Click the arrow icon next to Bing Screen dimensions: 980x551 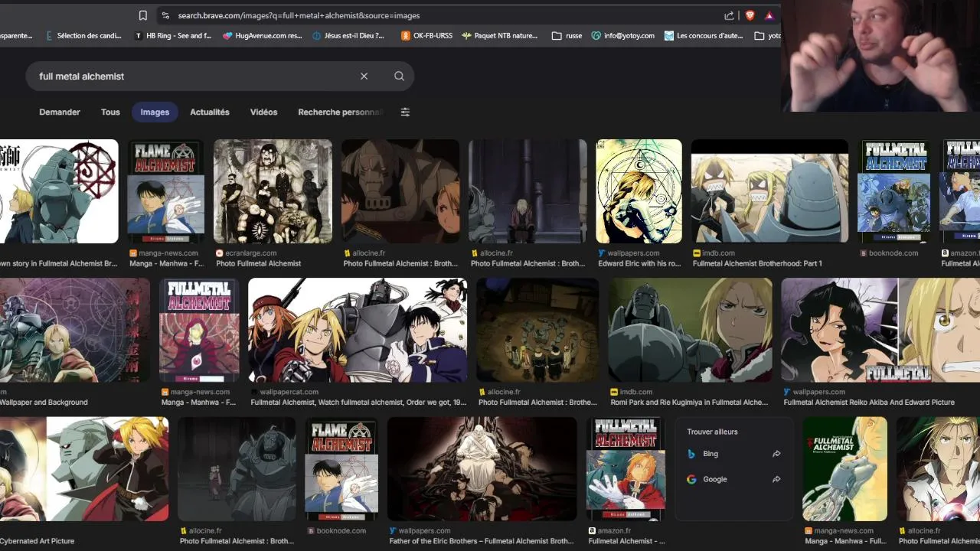coord(776,454)
